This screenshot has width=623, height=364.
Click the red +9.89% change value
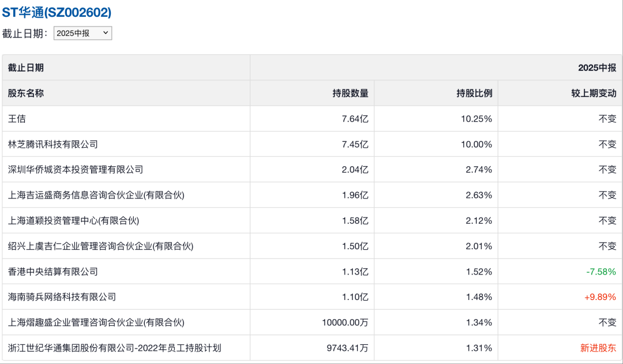pyautogui.click(x=600, y=297)
